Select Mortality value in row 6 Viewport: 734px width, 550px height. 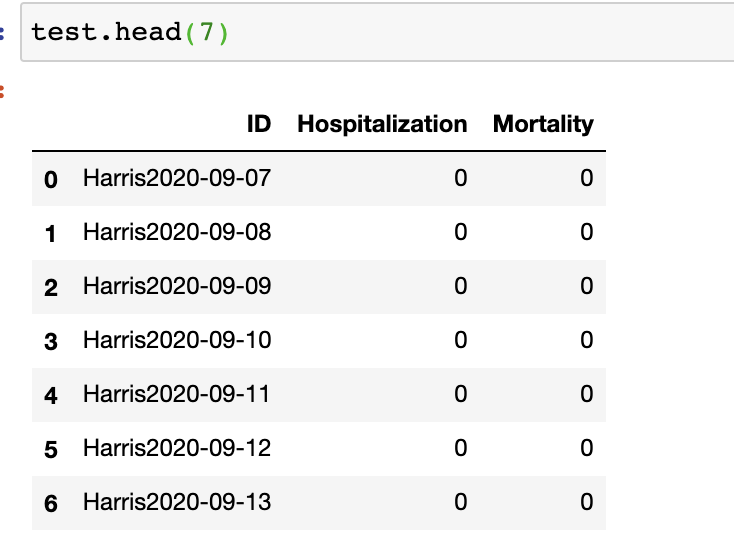point(586,502)
